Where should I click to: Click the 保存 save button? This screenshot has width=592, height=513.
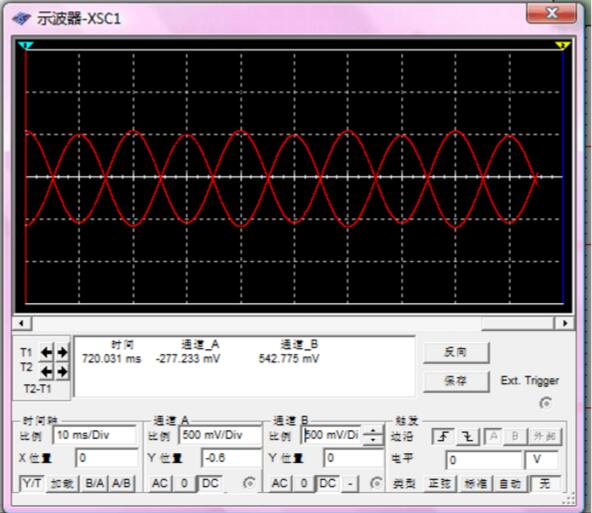click(456, 381)
